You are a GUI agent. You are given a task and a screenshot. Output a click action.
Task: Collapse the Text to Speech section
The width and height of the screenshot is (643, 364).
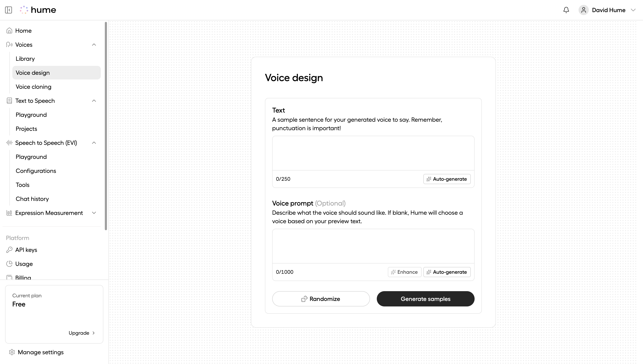tap(94, 101)
